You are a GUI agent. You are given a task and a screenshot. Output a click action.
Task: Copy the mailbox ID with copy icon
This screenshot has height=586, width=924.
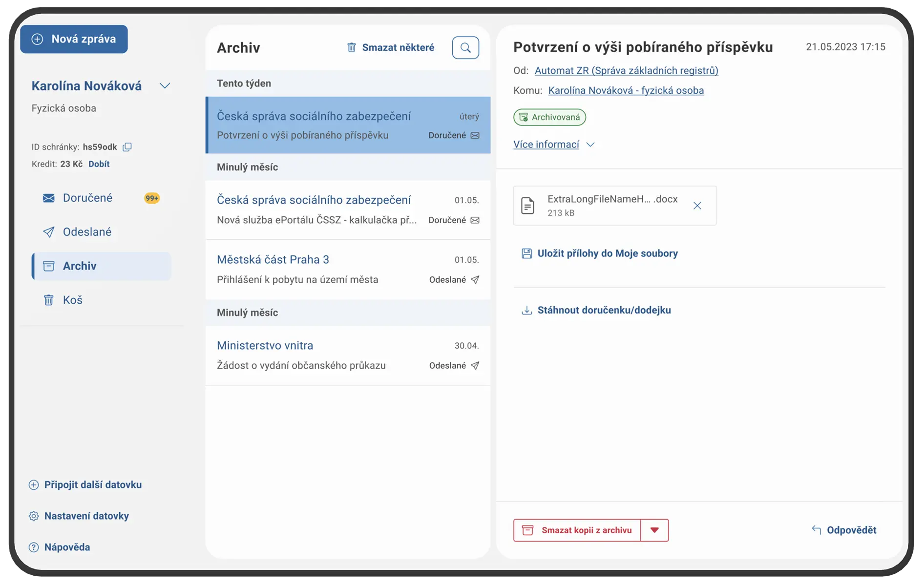click(x=127, y=147)
